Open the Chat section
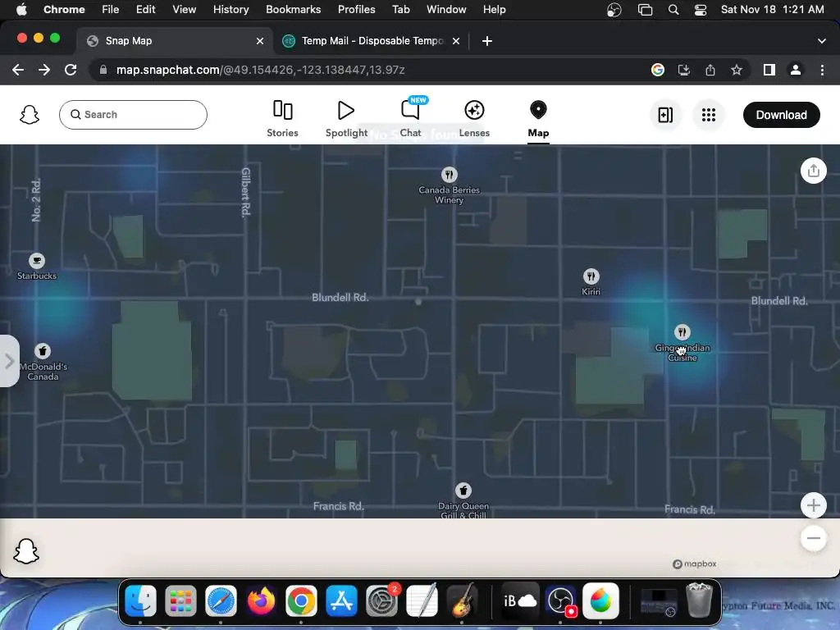This screenshot has width=840, height=630. 410,119
